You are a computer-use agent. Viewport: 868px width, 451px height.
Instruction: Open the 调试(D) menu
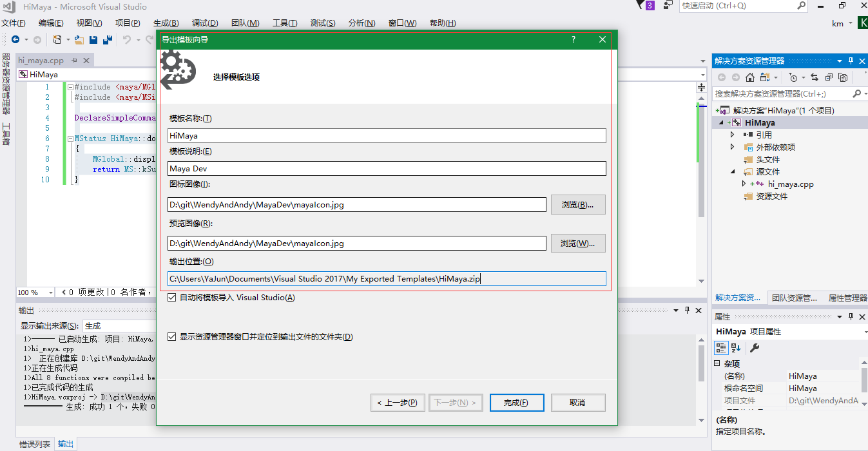pyautogui.click(x=205, y=23)
